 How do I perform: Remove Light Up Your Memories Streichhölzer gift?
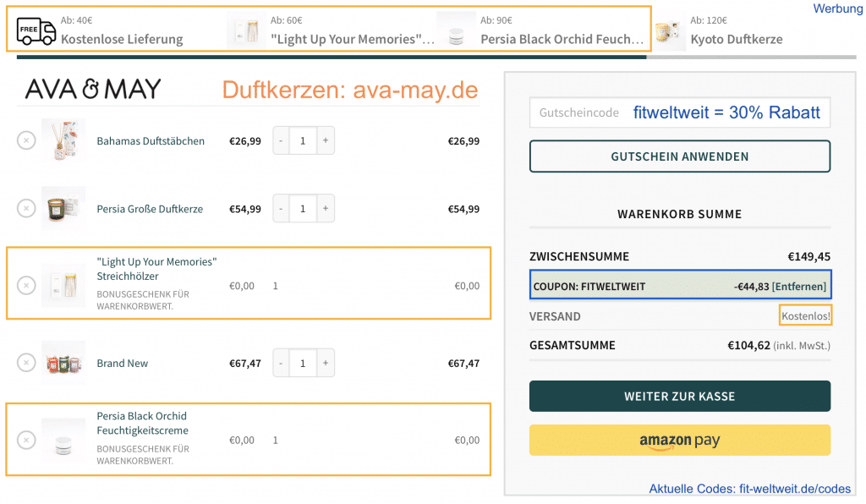click(x=26, y=285)
